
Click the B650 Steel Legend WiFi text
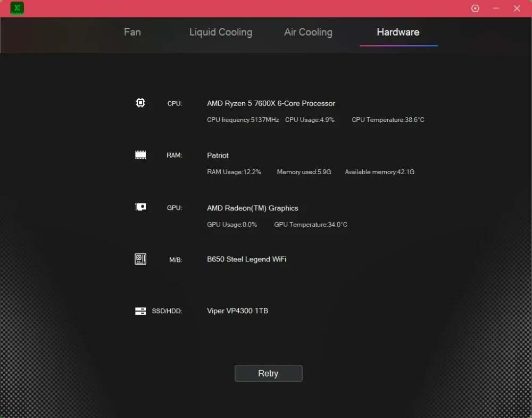point(247,259)
